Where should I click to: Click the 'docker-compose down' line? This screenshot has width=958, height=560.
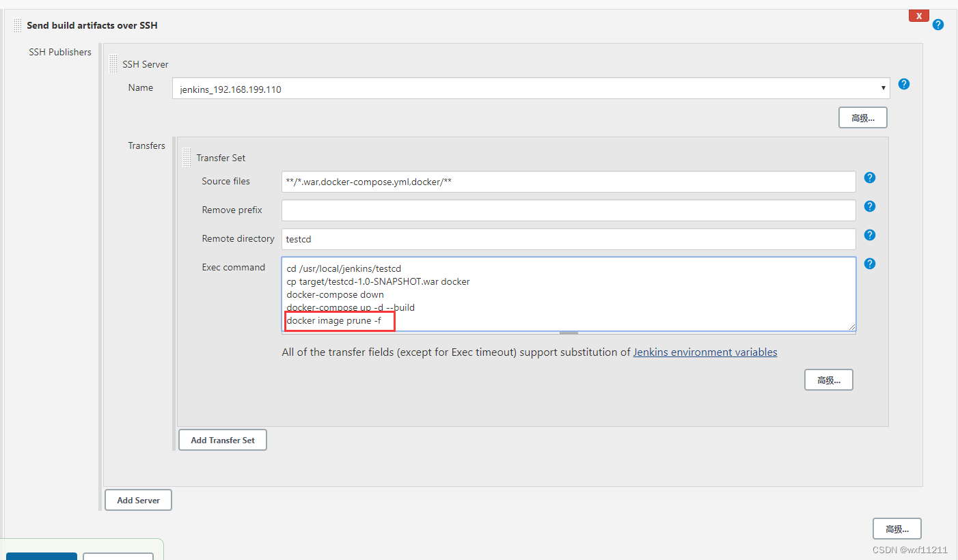pyautogui.click(x=335, y=295)
